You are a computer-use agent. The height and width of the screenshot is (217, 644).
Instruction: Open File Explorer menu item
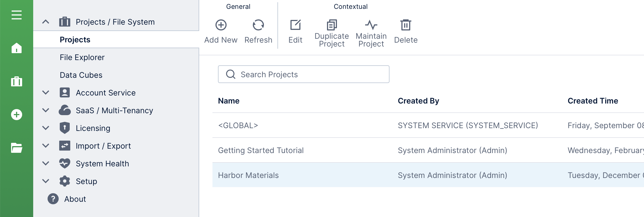point(82,57)
